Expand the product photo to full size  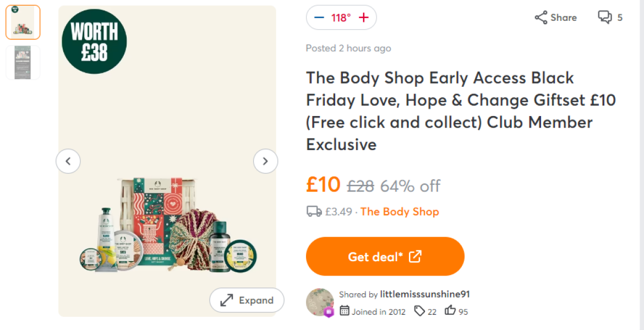247,300
